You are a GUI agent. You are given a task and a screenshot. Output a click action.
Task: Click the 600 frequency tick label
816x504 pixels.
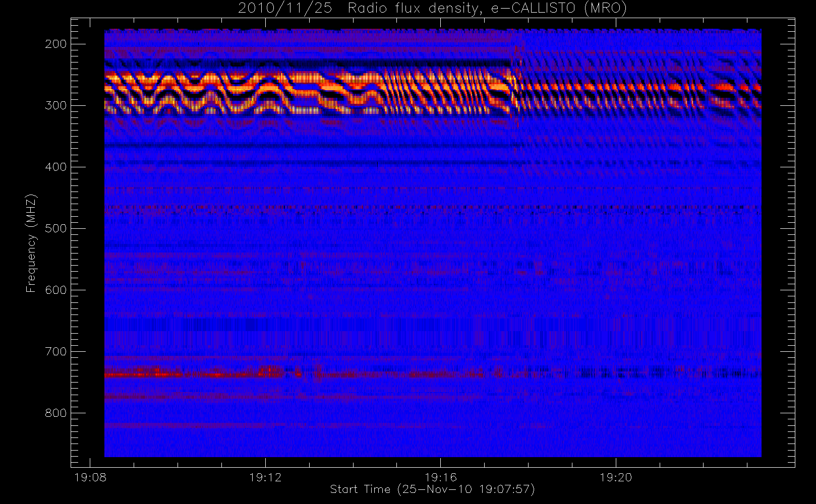coord(55,290)
